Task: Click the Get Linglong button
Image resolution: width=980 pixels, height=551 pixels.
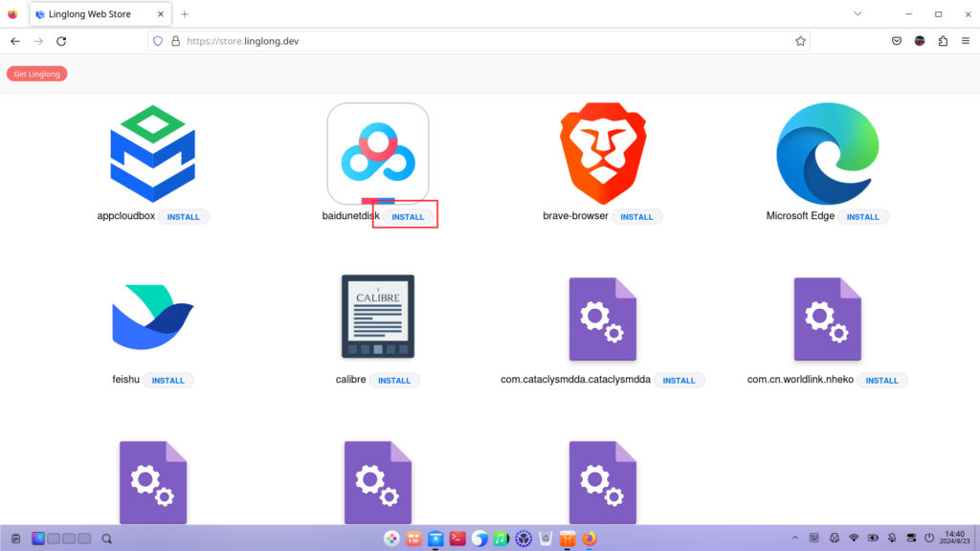Action: pos(36,74)
